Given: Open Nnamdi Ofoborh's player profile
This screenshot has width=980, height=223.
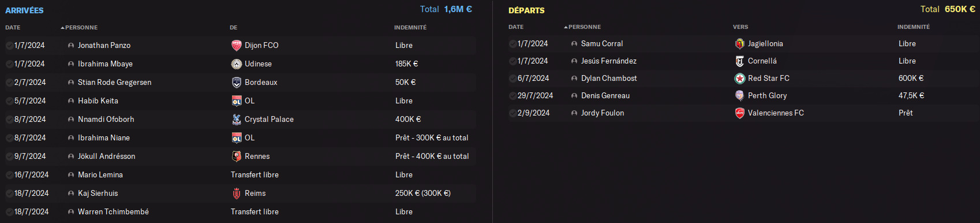Looking at the screenshot, I should tap(106, 119).
